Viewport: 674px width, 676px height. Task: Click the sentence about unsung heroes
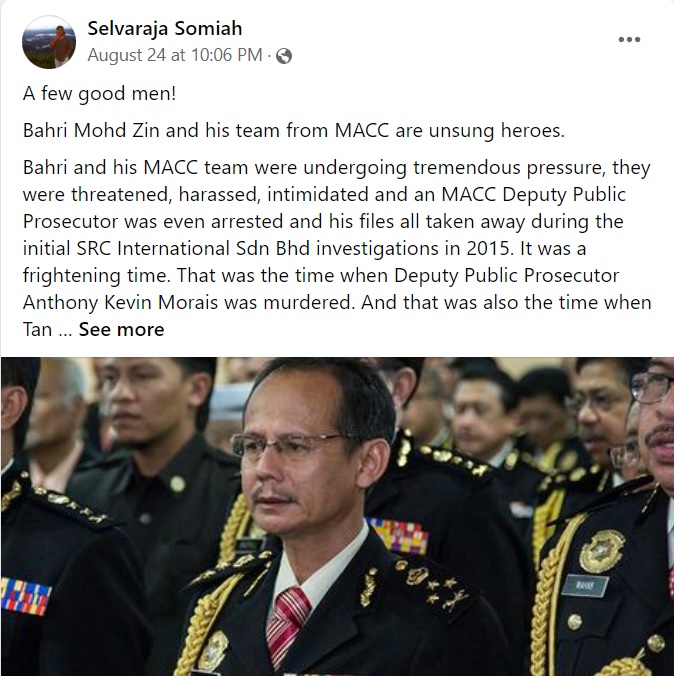click(294, 130)
